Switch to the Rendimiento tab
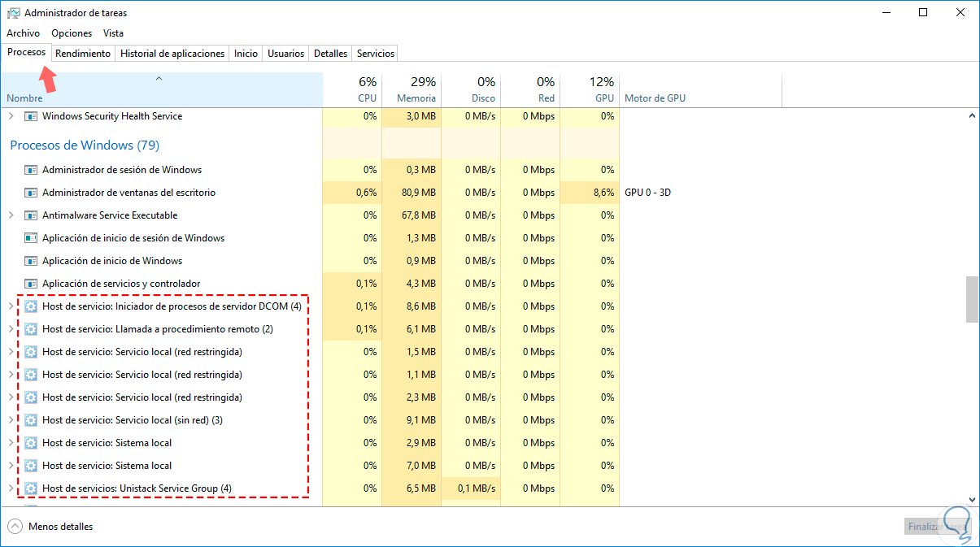Image resolution: width=980 pixels, height=547 pixels. pos(83,54)
